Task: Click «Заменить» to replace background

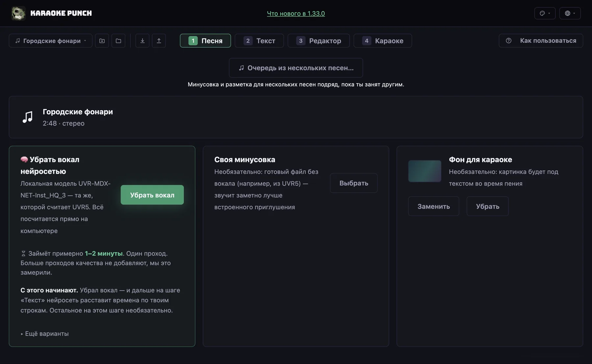Action: tap(433, 206)
